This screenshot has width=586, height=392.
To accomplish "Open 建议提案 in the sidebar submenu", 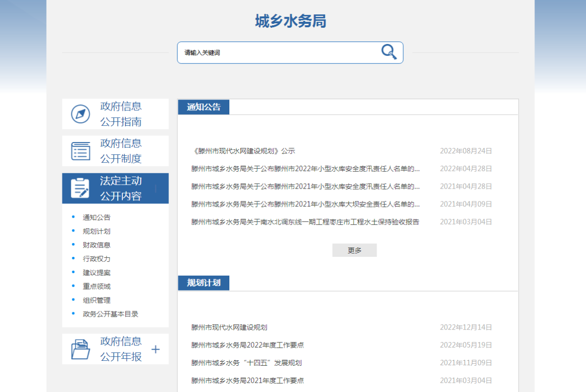I will pos(97,273).
